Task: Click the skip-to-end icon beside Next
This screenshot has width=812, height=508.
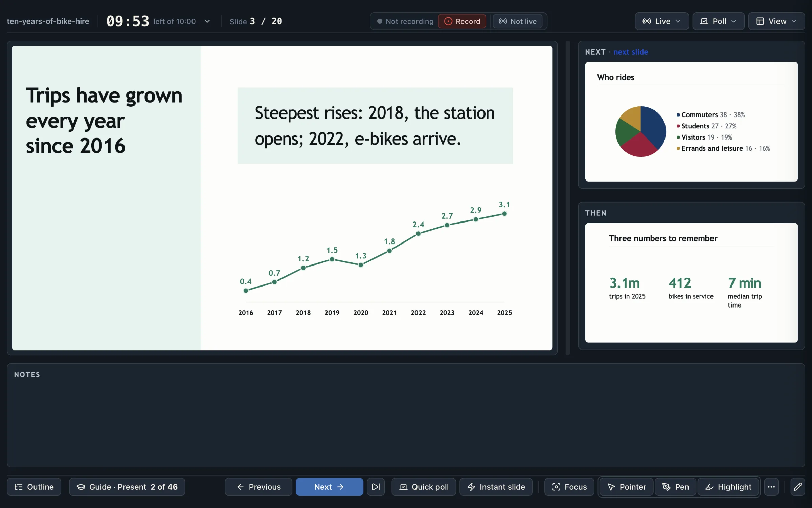Action: point(376,487)
